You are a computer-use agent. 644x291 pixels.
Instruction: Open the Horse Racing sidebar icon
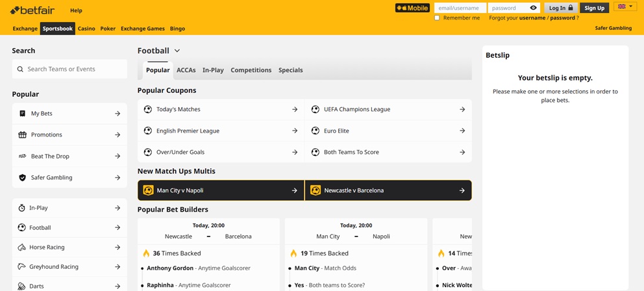pyautogui.click(x=22, y=247)
